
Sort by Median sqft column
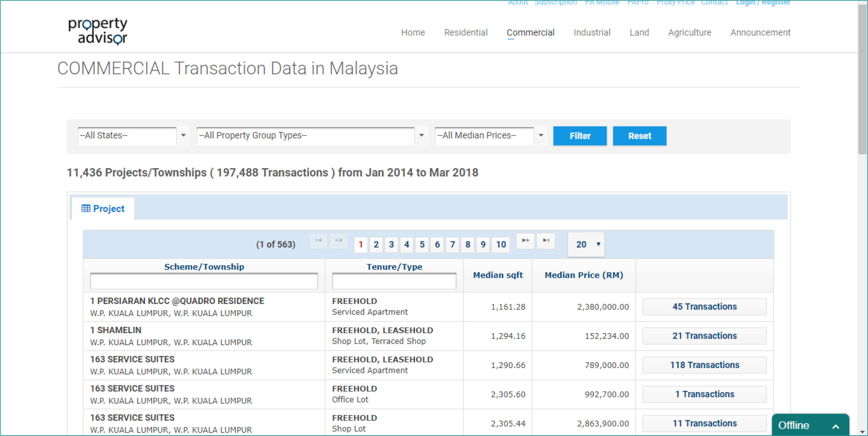point(498,275)
